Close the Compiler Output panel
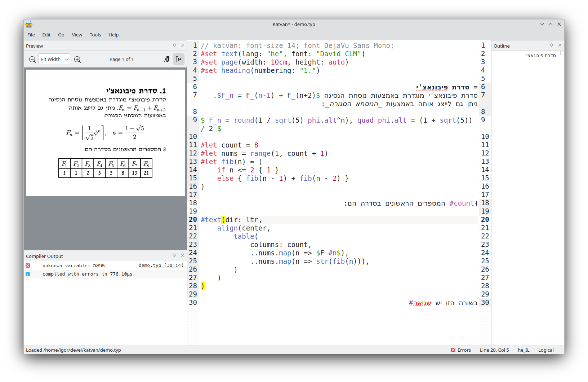Screen dimensions: 588x382 tap(183, 256)
